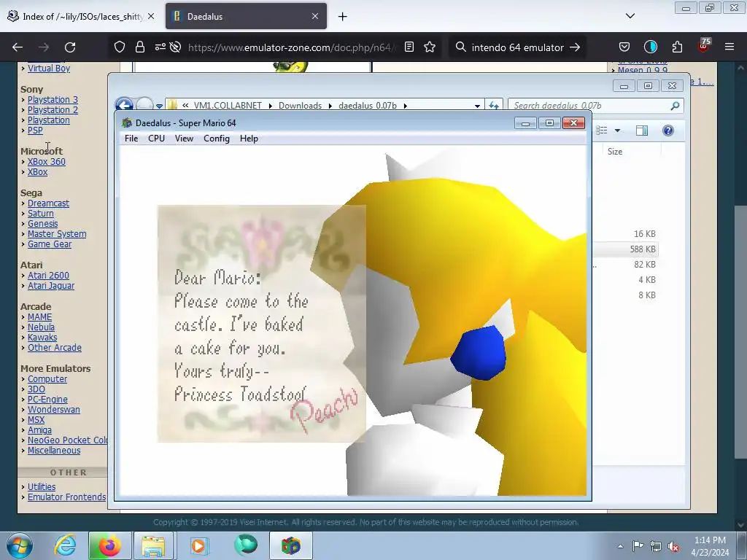Click the site padlock icon

pos(139,47)
